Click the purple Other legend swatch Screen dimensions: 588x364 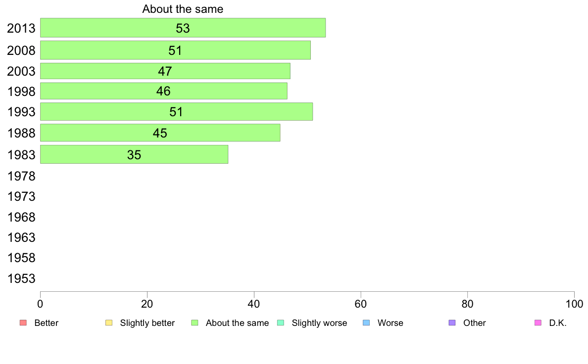point(452,323)
